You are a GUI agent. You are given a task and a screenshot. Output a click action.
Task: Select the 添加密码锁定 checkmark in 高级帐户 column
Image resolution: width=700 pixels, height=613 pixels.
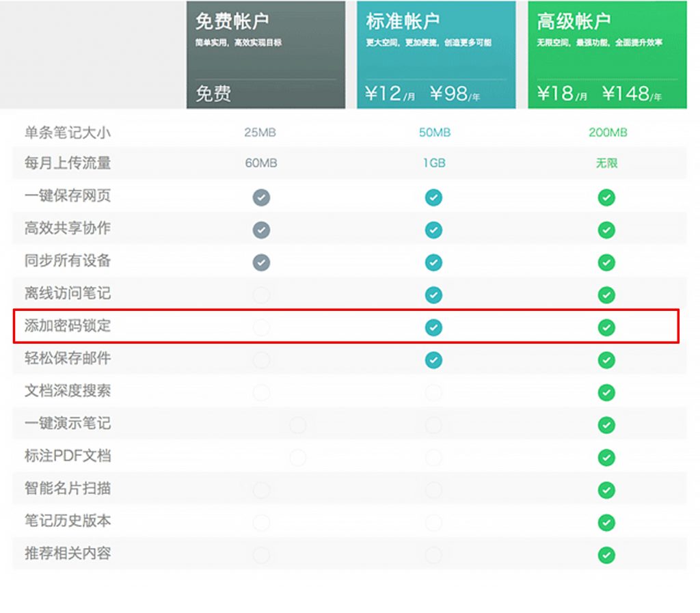(x=606, y=327)
